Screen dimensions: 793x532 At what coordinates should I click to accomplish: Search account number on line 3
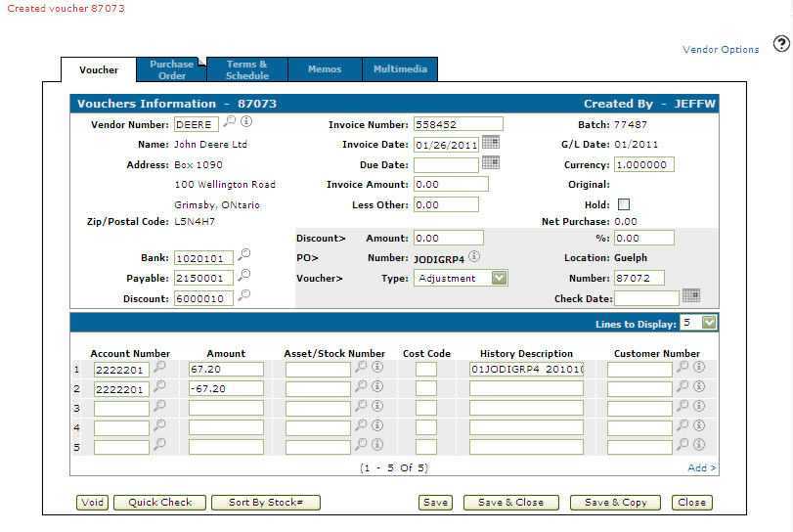coord(159,406)
